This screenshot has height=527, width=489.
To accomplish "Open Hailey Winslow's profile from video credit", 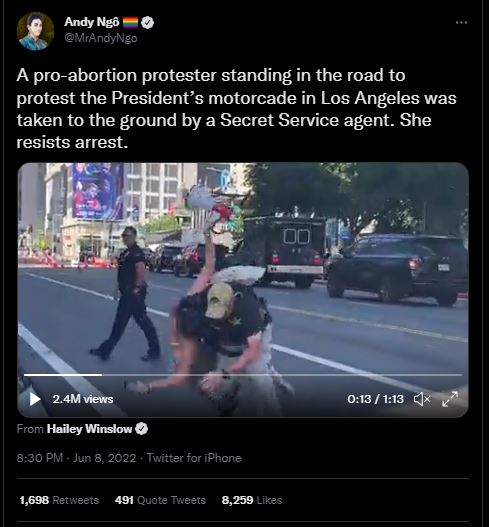I will point(89,429).
